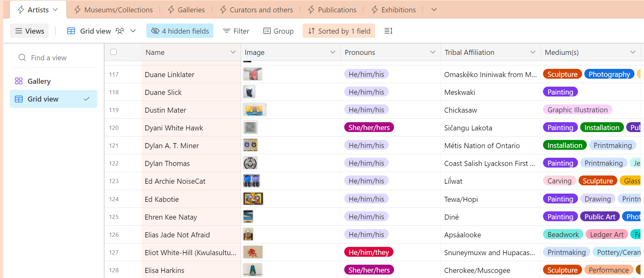Expand the Name column dropdown
644x278 pixels.
[x=233, y=52]
